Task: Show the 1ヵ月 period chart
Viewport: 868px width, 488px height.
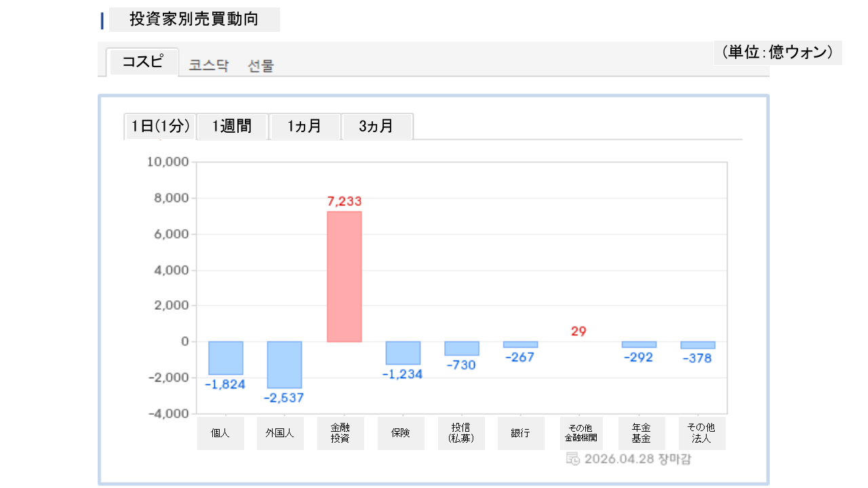Action: tap(304, 126)
